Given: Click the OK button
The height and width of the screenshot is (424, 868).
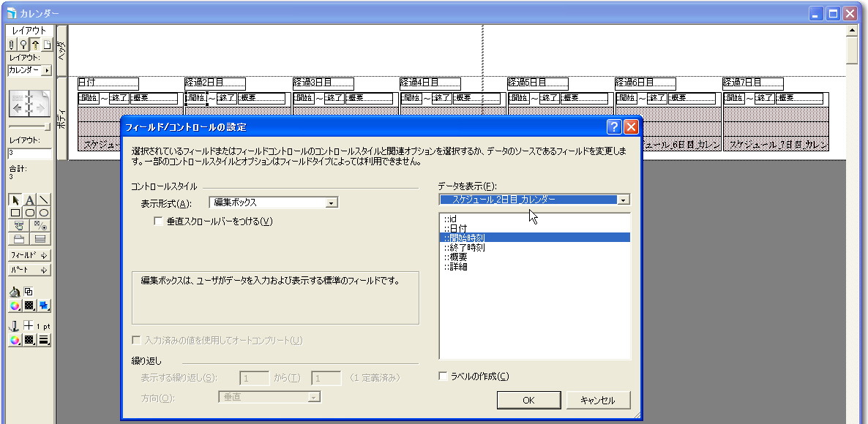Looking at the screenshot, I should (x=528, y=400).
